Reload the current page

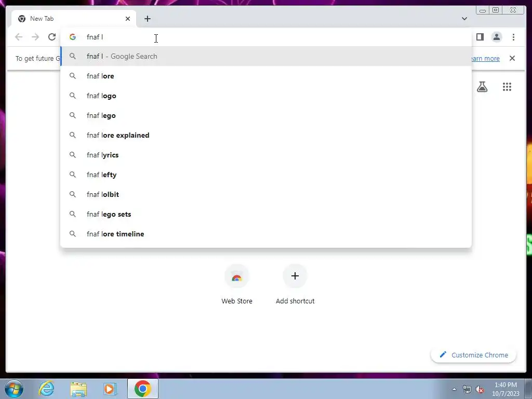(x=52, y=37)
